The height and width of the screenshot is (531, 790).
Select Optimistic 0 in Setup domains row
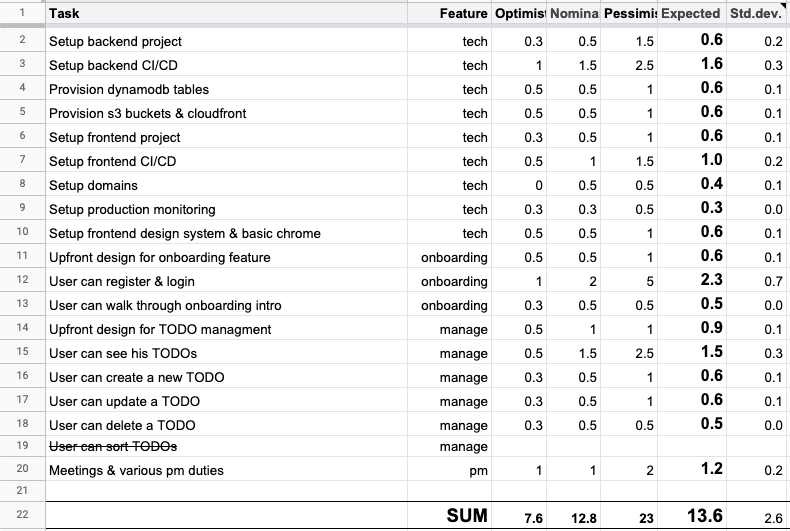click(x=519, y=184)
